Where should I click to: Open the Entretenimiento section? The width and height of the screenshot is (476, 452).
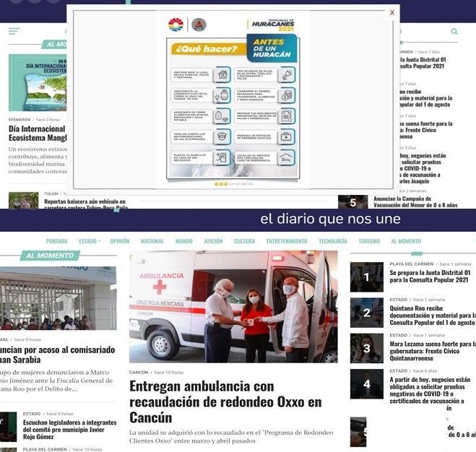coord(287,241)
